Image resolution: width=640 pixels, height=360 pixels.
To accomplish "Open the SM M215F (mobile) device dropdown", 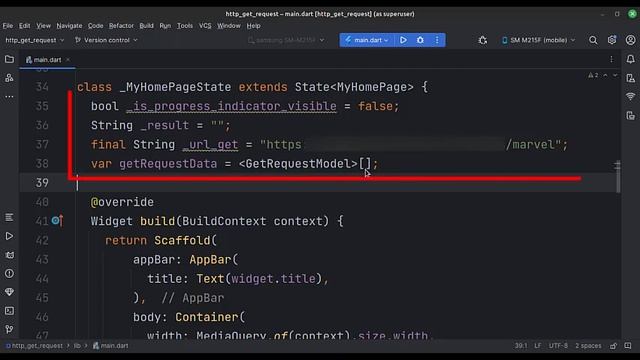I will (538, 40).
